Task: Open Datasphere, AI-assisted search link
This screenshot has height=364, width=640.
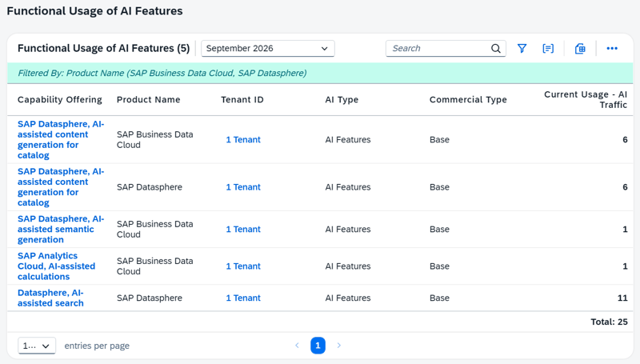Action: point(50,298)
